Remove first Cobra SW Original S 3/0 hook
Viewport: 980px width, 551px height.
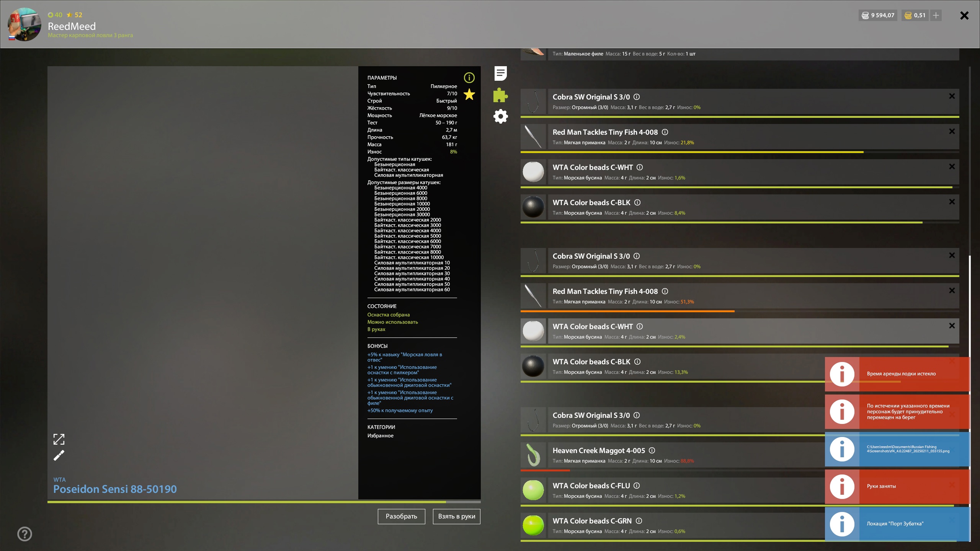952,96
